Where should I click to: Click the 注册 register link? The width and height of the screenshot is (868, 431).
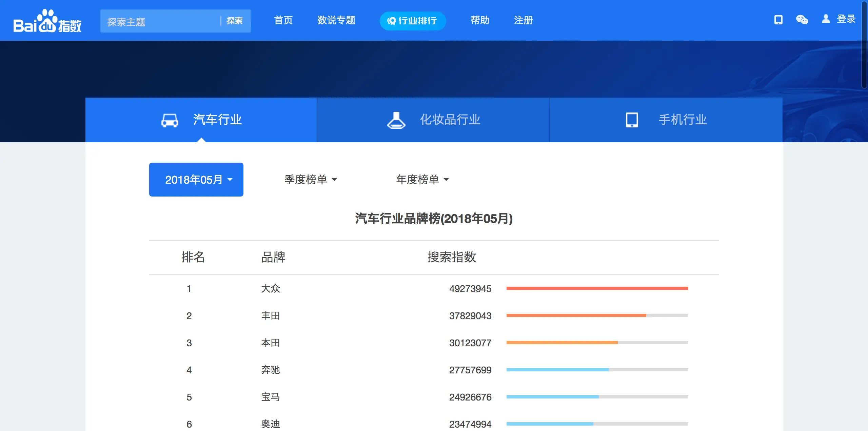(x=523, y=20)
